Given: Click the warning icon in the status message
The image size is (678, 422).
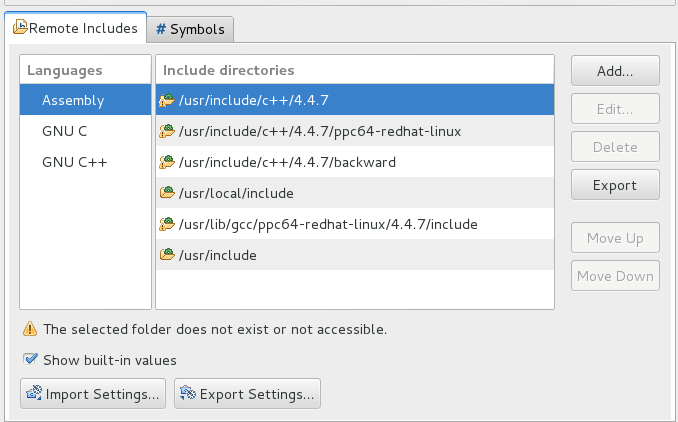Looking at the screenshot, I should tap(30, 329).
